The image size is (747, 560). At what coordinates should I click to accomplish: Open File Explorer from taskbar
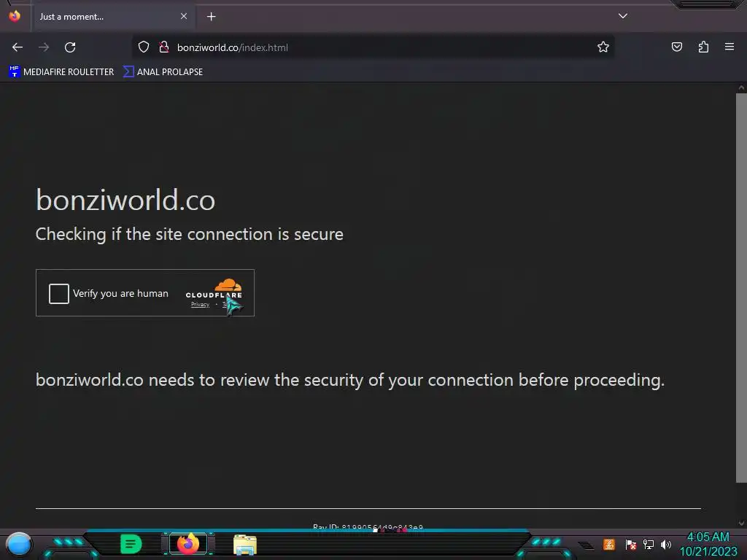[245, 545]
